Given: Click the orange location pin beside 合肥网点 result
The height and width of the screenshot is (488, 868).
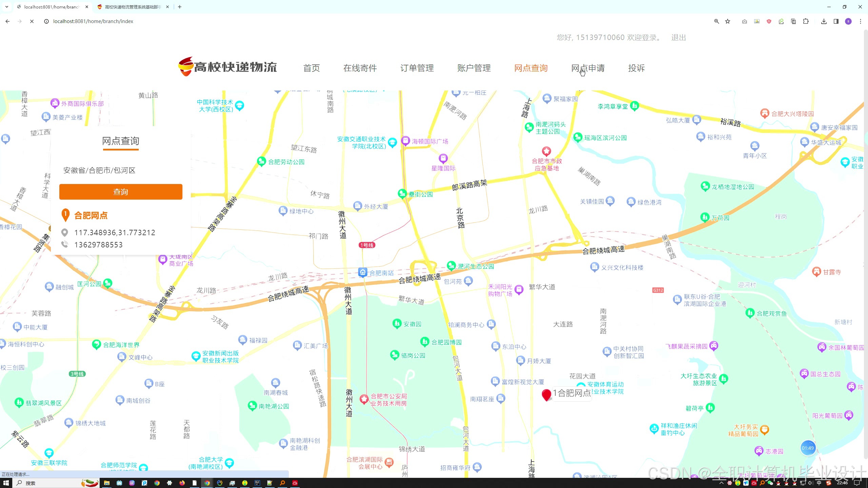Looking at the screenshot, I should [65, 215].
